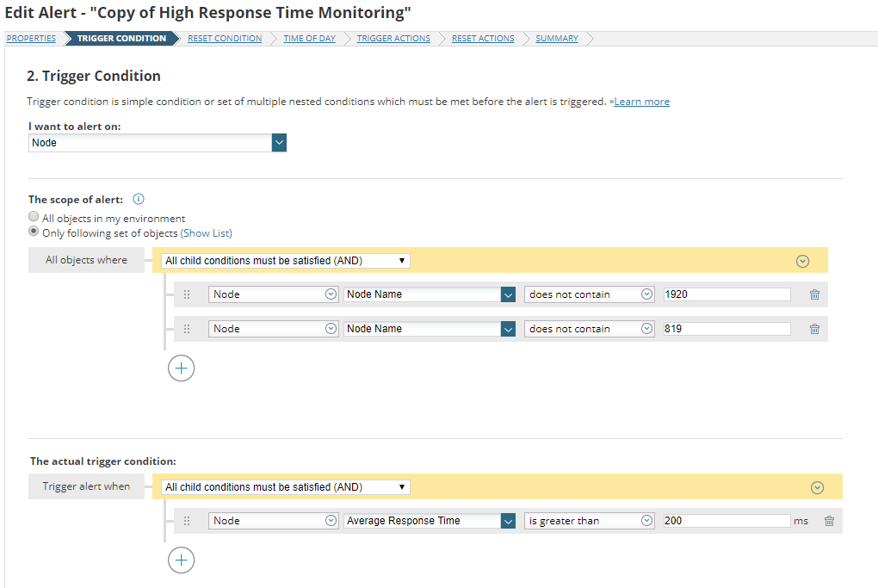Expand the trigger AND block options chevron
Image resolution: width=878 pixels, height=588 pixels.
pyautogui.click(x=818, y=487)
